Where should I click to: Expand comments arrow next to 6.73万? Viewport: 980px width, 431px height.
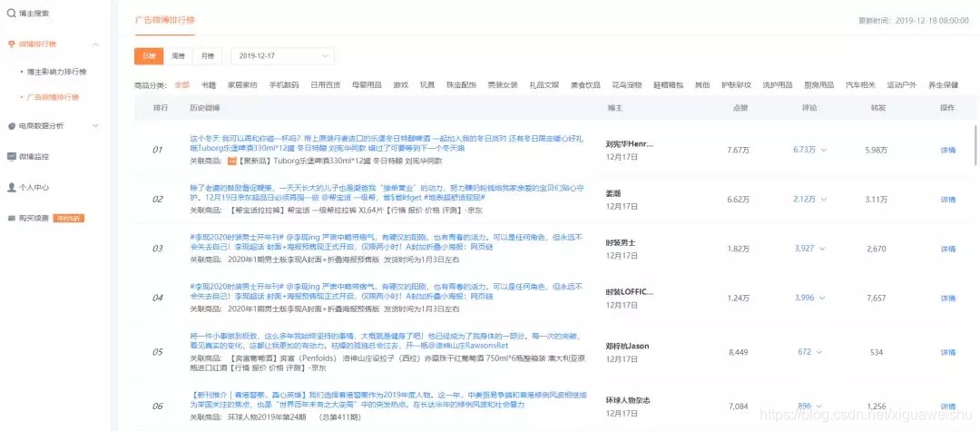824,150
